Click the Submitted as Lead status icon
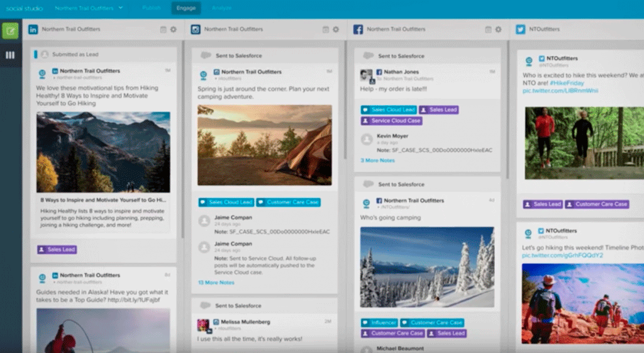 click(x=45, y=54)
